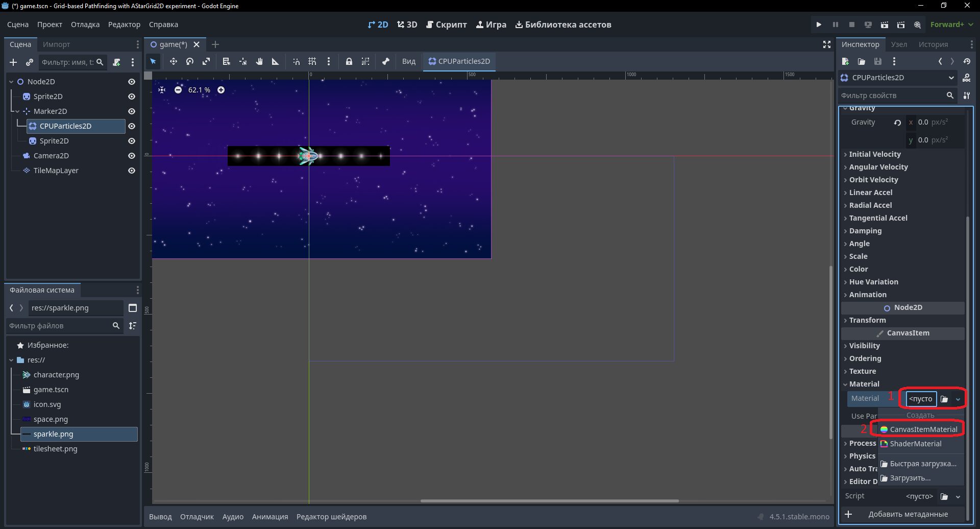Click the Фильтр свойств search field
The width and height of the screenshot is (980, 529).
[897, 95]
